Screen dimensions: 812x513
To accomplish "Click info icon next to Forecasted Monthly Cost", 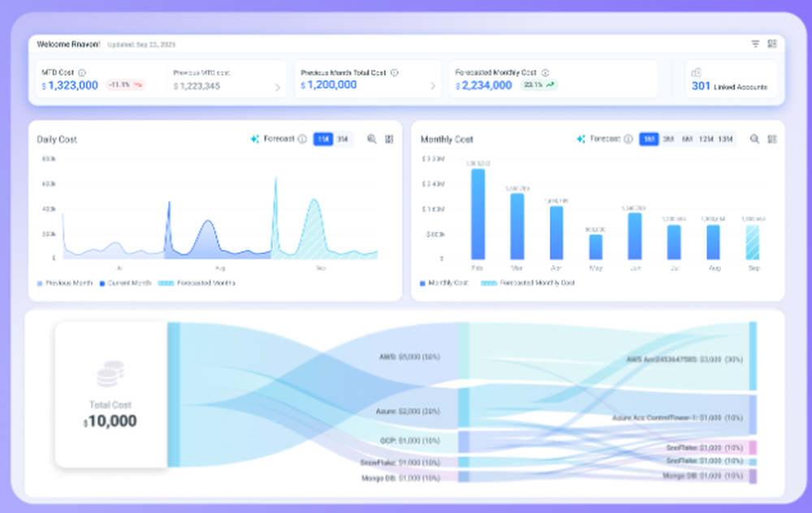I will [546, 73].
